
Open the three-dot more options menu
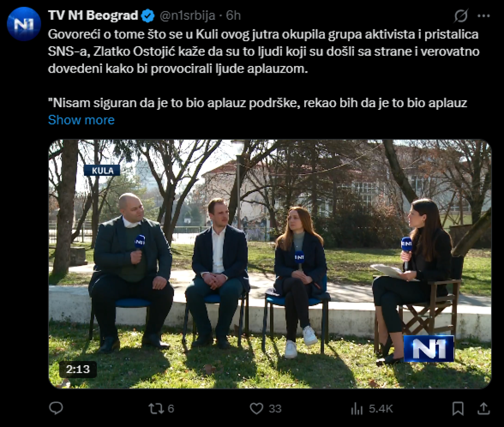[484, 16]
